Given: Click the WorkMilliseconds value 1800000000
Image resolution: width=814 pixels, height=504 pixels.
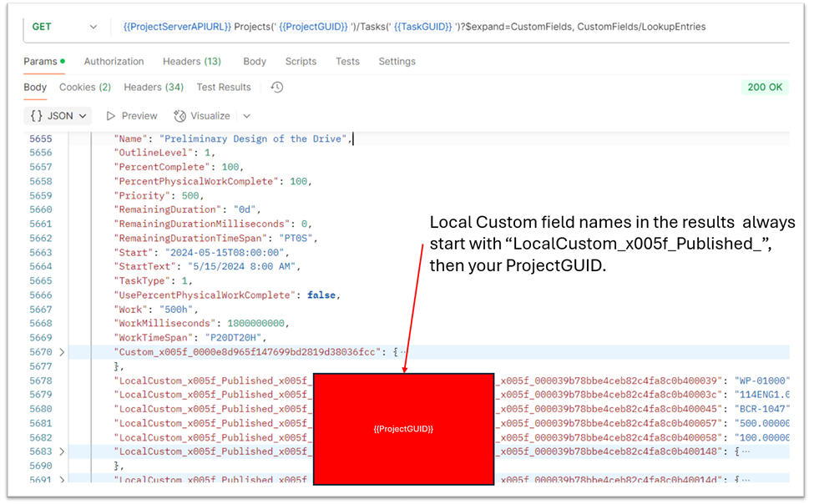Looking at the screenshot, I should coord(256,324).
